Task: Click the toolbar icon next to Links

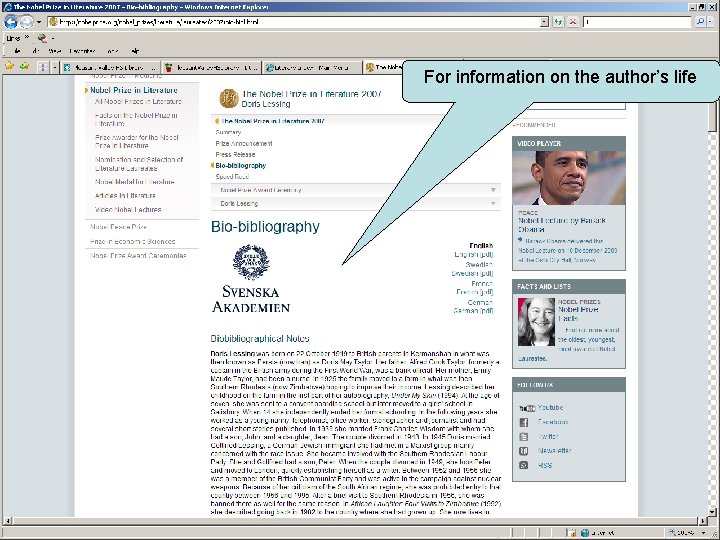Action: tap(42, 38)
